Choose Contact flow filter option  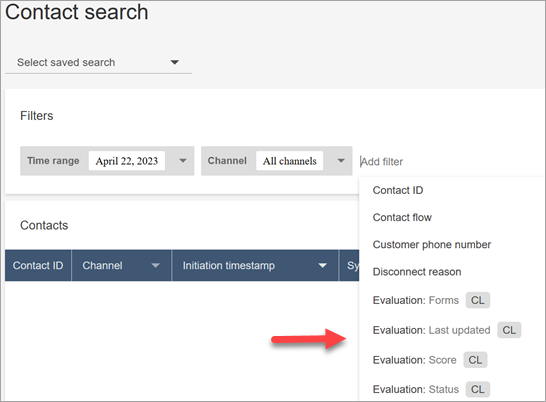402,217
